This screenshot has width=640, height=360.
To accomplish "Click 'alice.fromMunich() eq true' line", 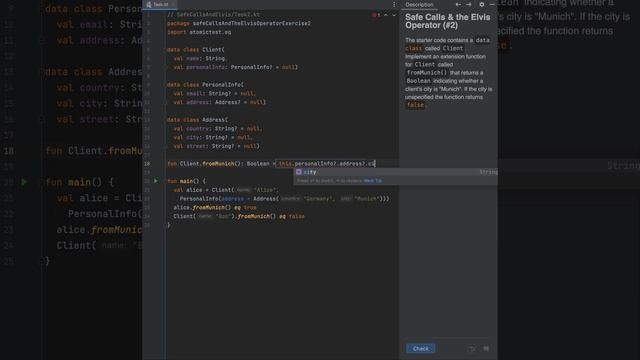I will point(215,208).
